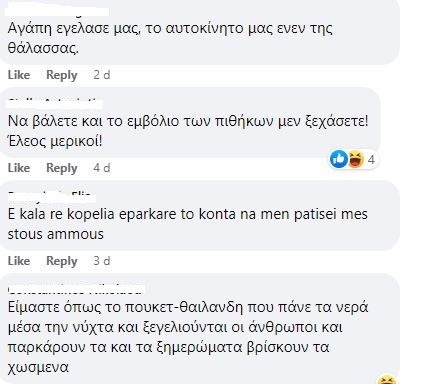Click the comment mentioning πουκετ-θαιλανδη
Screen dimensions: 422x384
[188, 337]
